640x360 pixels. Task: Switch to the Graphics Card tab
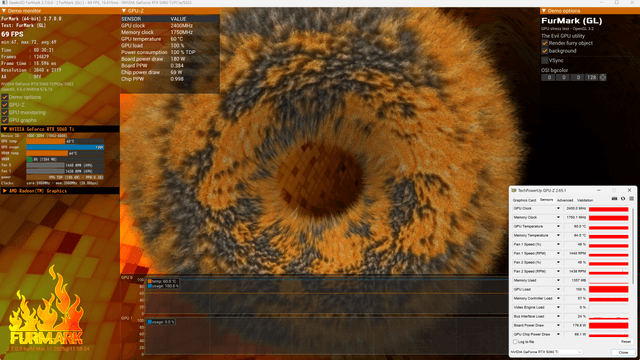(x=524, y=200)
